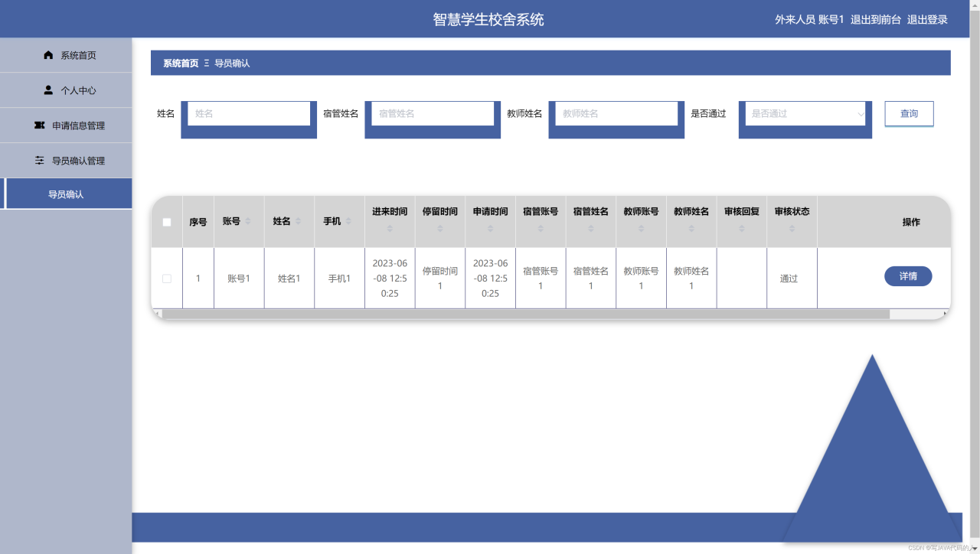Click the 姓名1 table cell
980x554 pixels.
[289, 279]
